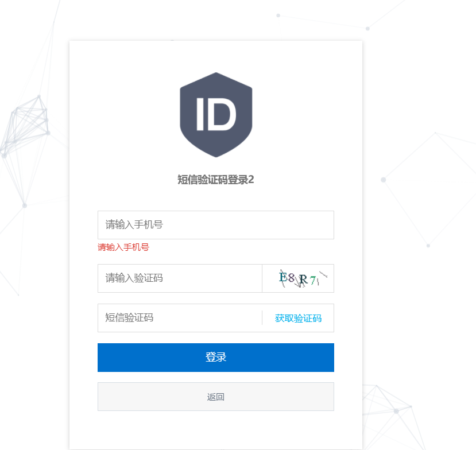Click the vertical divider beside 获取验证码

[x=262, y=318]
